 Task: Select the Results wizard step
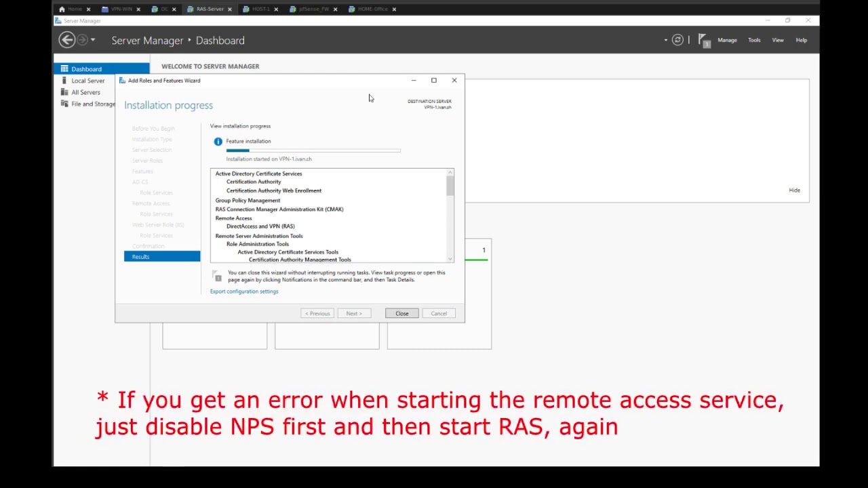[162, 256]
